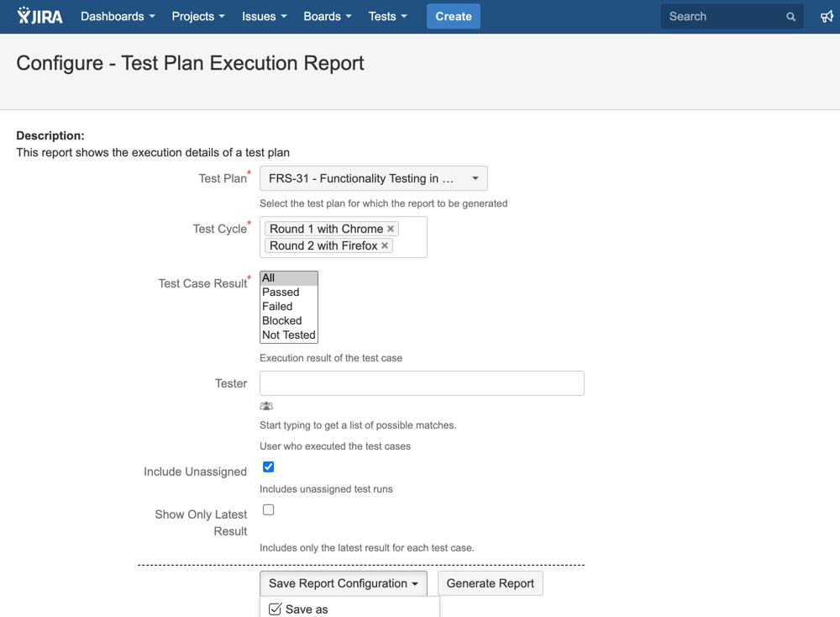This screenshot has width=840, height=617.
Task: Click the user picker icon below Tester
Action: (x=266, y=406)
